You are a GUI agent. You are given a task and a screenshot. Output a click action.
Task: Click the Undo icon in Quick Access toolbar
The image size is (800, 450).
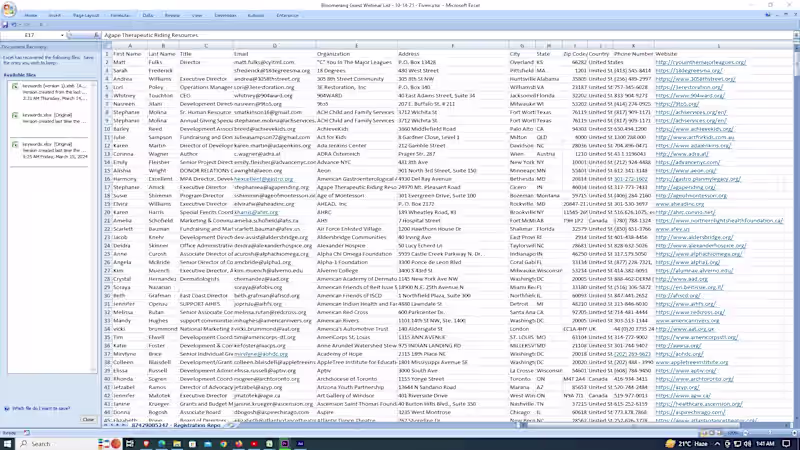(14, 24)
